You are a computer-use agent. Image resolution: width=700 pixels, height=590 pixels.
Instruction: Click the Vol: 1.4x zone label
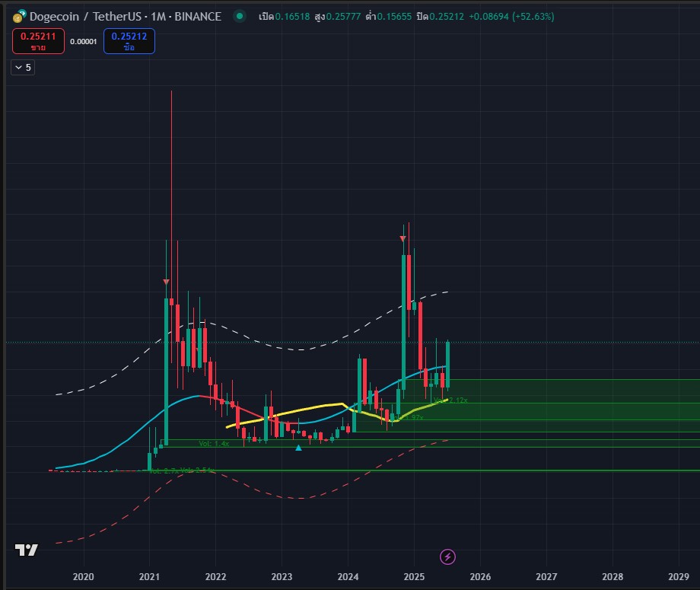click(214, 444)
